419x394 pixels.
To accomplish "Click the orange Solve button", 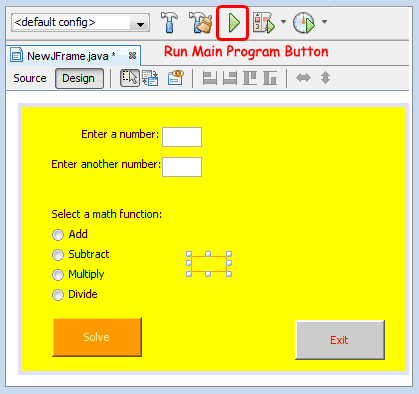I will [97, 337].
